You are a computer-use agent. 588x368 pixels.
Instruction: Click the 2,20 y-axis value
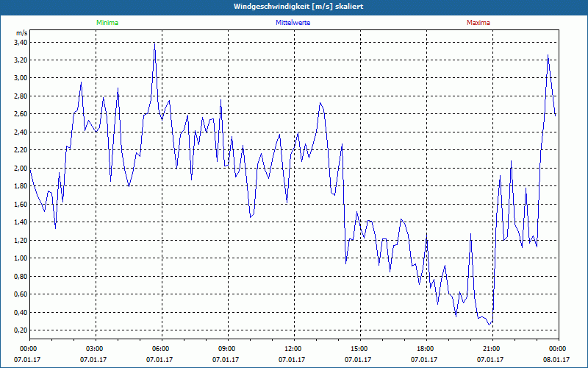pyautogui.click(x=21, y=150)
